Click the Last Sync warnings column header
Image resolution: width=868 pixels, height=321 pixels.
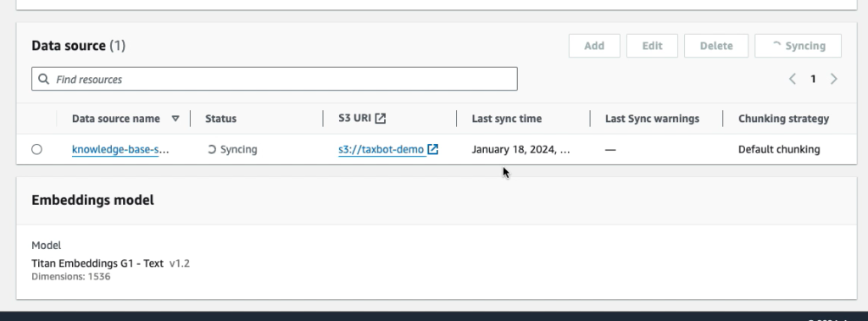652,119
